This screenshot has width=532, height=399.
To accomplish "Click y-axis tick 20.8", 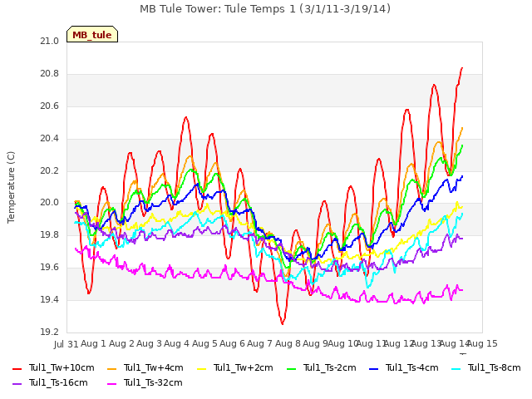I will tap(50, 74).
